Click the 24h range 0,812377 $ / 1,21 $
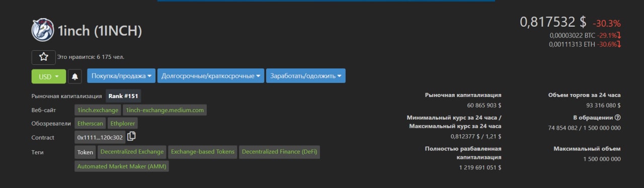This screenshot has width=644, height=188. (475, 136)
